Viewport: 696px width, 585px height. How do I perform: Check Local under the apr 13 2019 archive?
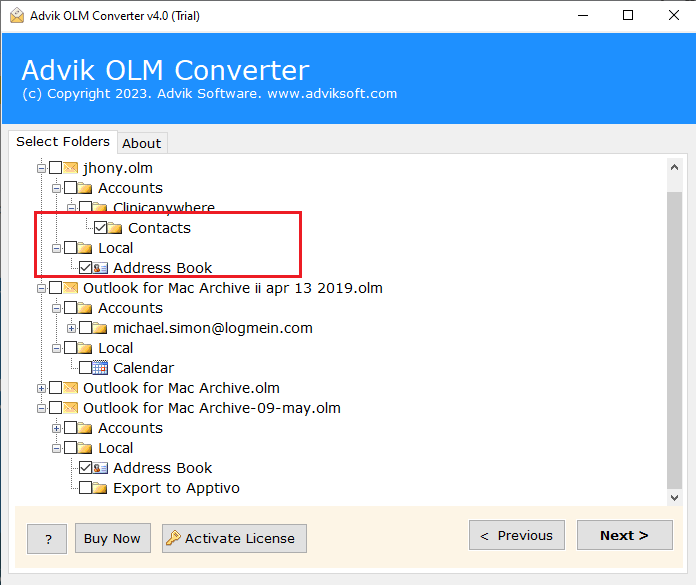click(x=71, y=348)
